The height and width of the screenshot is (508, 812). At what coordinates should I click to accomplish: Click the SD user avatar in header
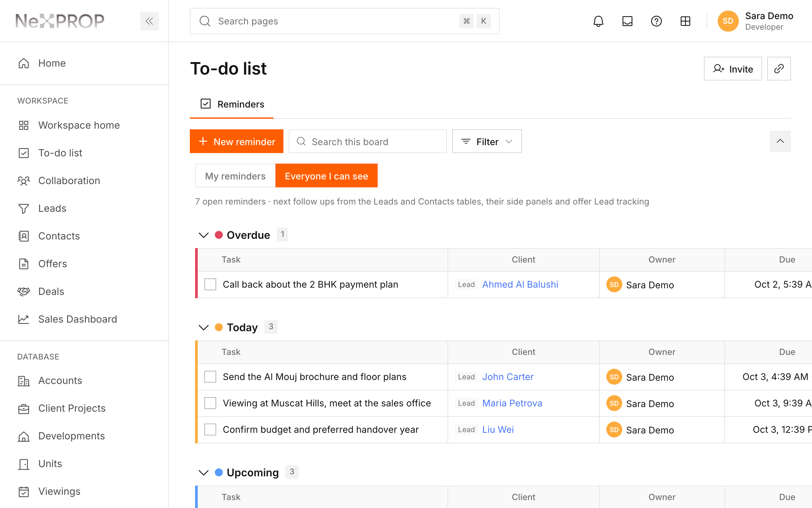coord(728,21)
